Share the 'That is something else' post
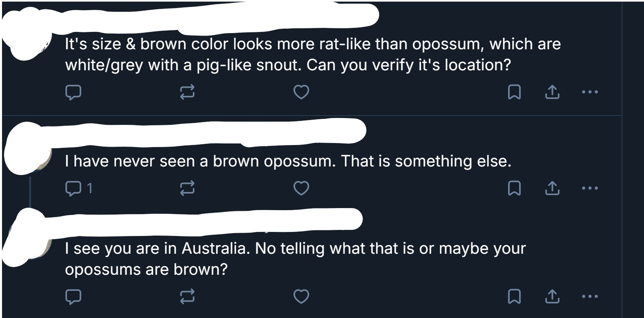 (x=552, y=188)
